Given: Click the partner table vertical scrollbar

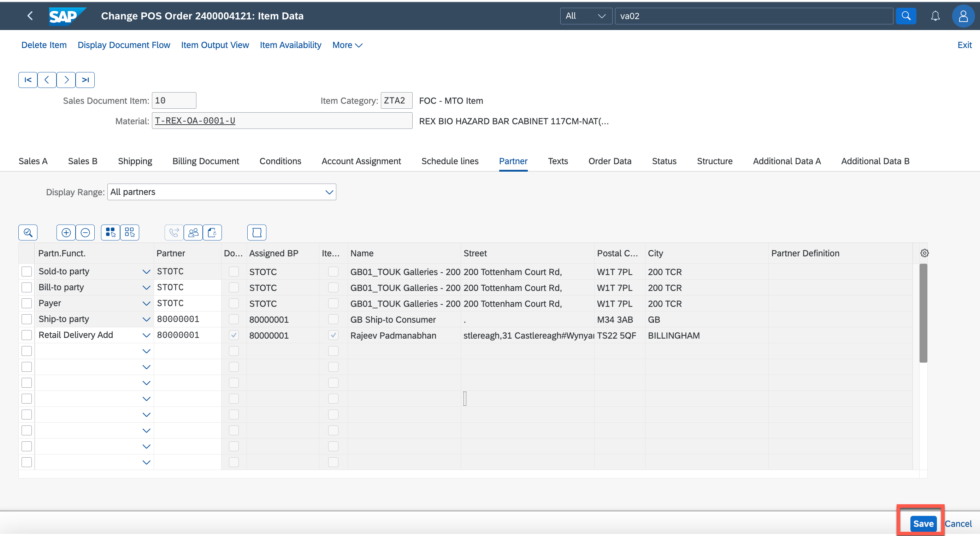Looking at the screenshot, I should pyautogui.click(x=923, y=313).
